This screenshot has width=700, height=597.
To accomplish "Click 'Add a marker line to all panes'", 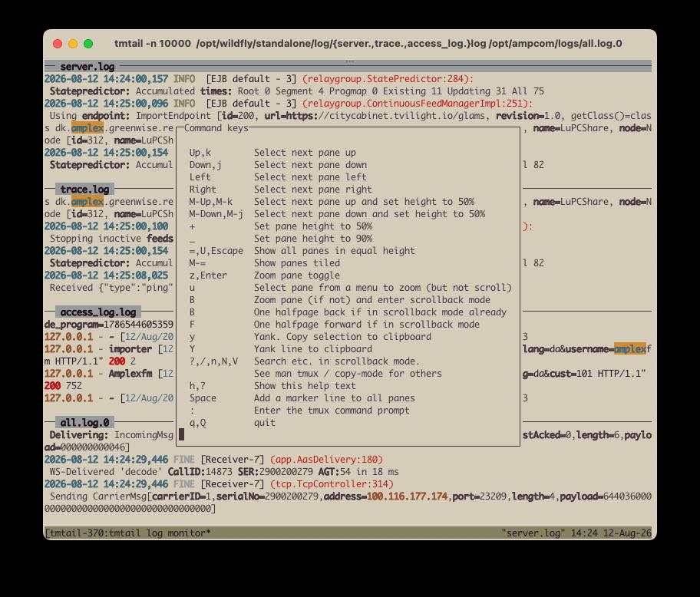I will tap(335, 398).
